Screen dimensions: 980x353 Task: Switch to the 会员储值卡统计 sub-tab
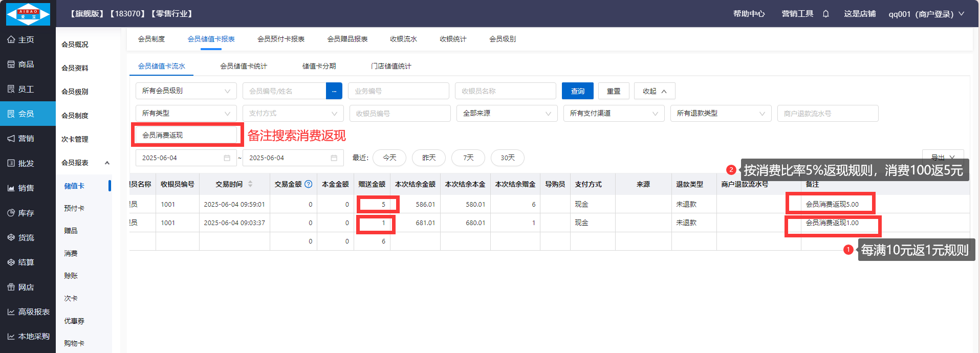[x=244, y=66]
